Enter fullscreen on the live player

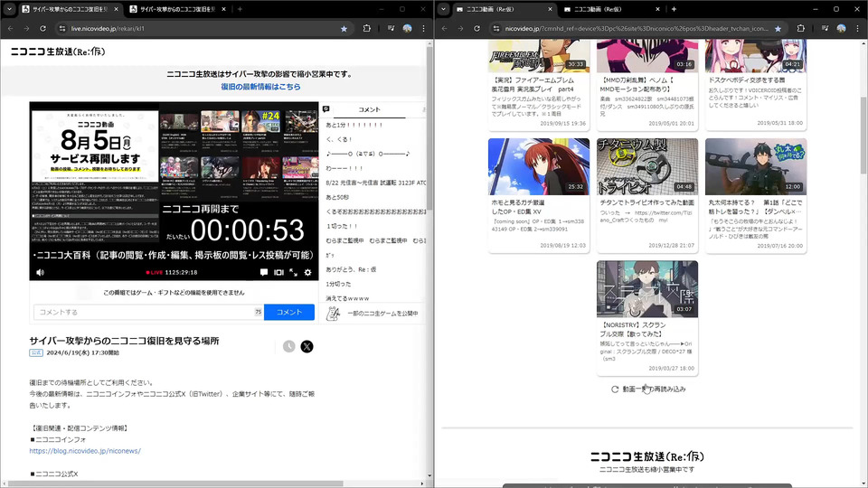tap(293, 272)
